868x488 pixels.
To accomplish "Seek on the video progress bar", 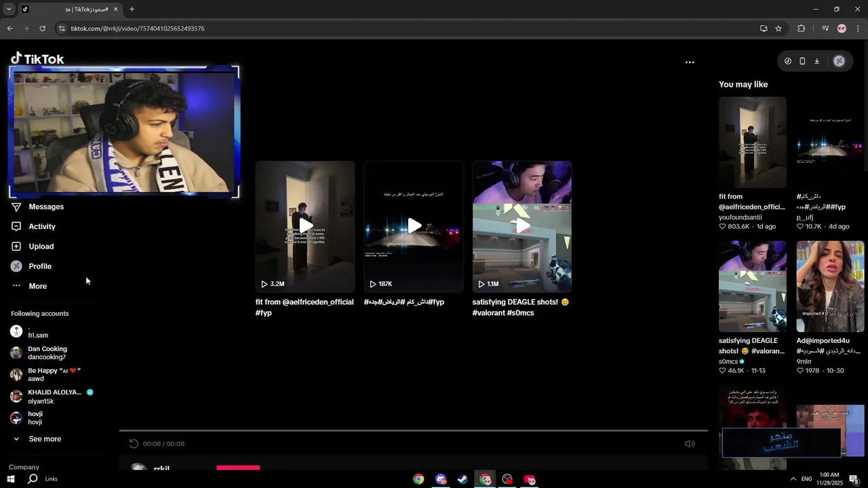I will click(414, 430).
